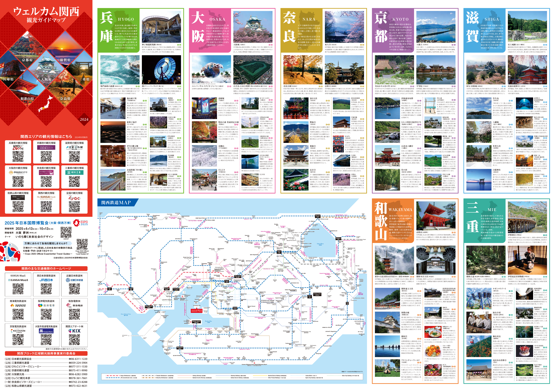Click the 法隆寺 temple photo
The width and height of the screenshot is (555, 392).
344,70
